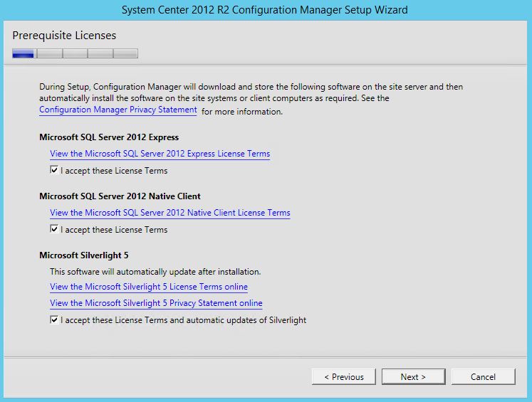The width and height of the screenshot is (532, 402).
Task: Uncheck SQL Server 2012 Express license acceptance checkbox
Action: [54, 170]
